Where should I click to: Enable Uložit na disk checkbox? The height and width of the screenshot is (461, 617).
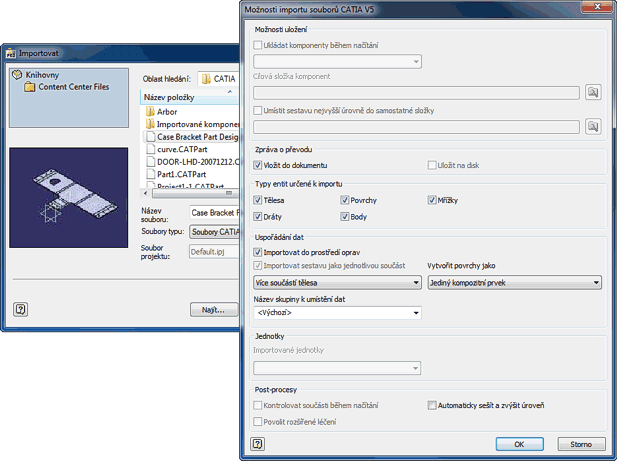[x=432, y=165]
